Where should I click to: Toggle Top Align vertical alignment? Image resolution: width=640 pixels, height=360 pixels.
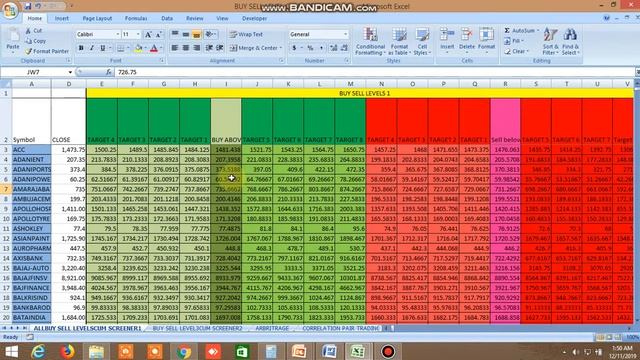tap(175, 35)
